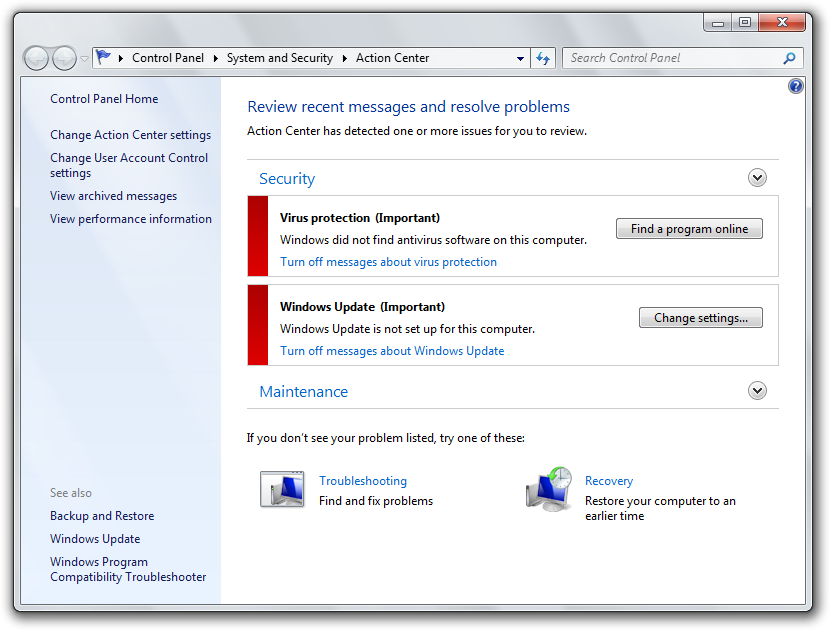Click the Action Center breadcrumb
This screenshot has width=832, height=632.
(392, 58)
